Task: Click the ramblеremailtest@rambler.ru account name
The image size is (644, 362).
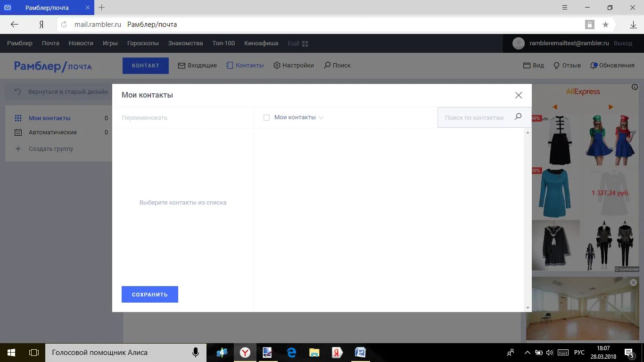Action: (x=569, y=43)
